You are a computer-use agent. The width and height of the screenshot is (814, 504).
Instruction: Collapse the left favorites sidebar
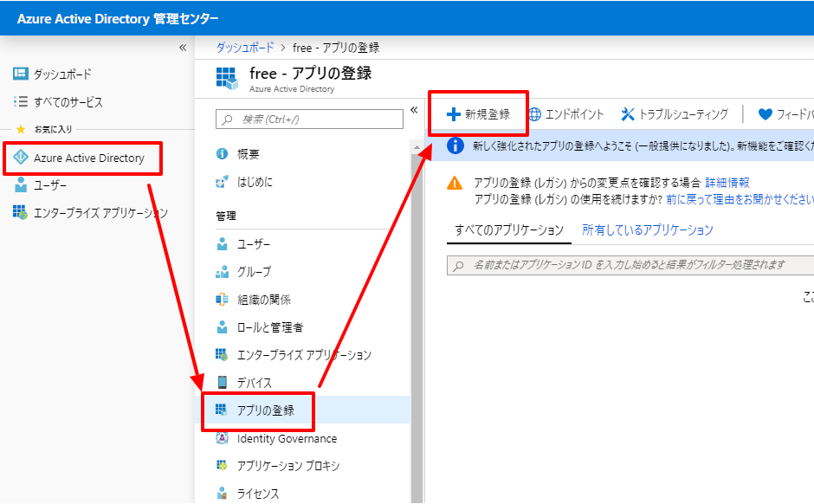(x=183, y=48)
